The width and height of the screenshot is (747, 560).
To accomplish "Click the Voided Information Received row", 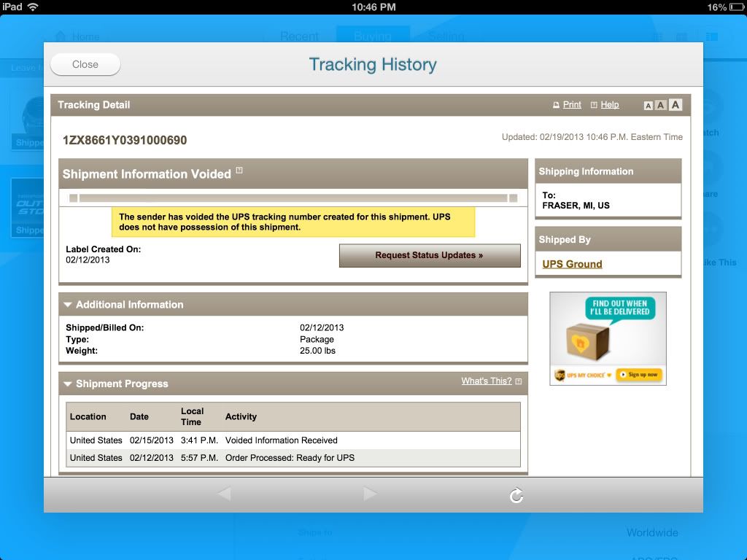I will 293,440.
